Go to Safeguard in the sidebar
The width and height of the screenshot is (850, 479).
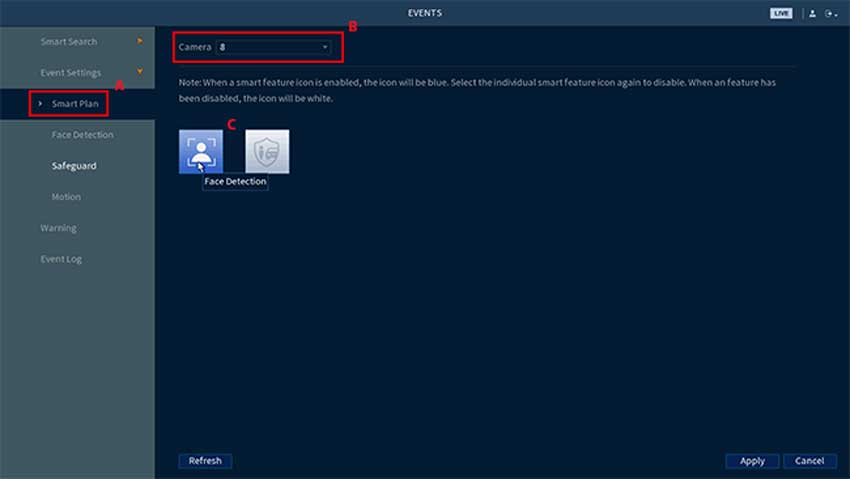(x=74, y=165)
